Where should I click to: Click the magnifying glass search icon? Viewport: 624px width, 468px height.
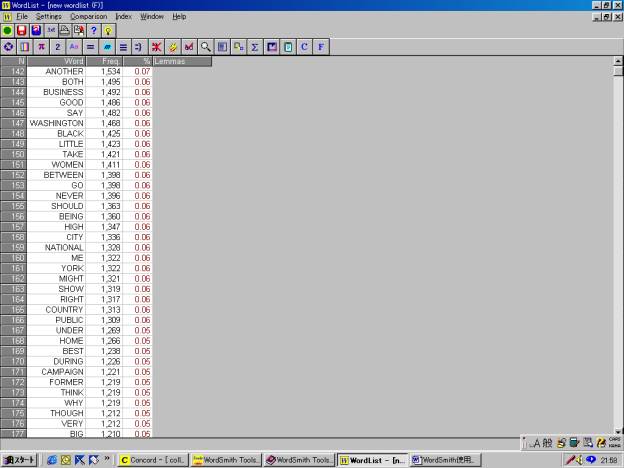(x=205, y=47)
